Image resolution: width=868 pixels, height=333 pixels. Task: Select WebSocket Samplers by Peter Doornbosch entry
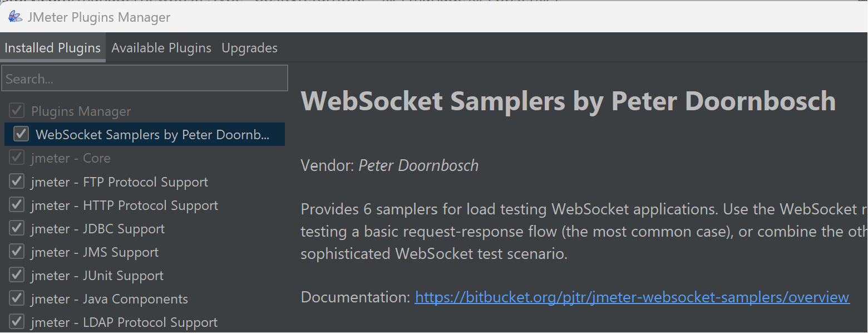(145, 134)
